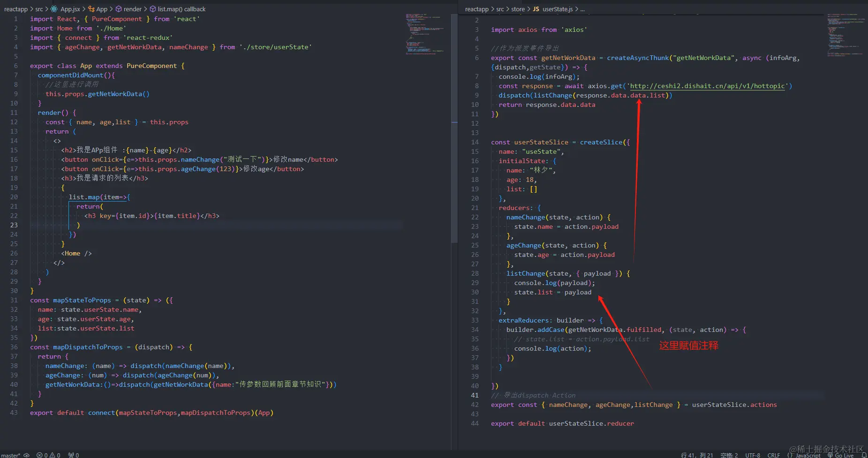Click the method cube icon before render breadcrumb
This screenshot has width=868, height=458.
click(x=119, y=9)
